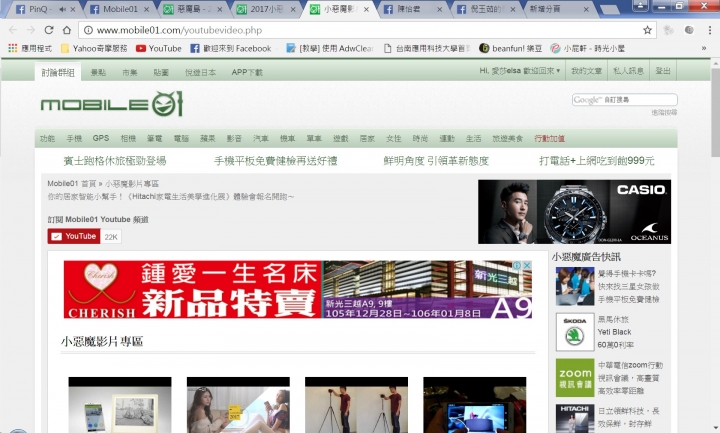Open the Hitachi event announcement link
Image resolution: width=720 pixels, height=433 pixels.
pos(170,197)
